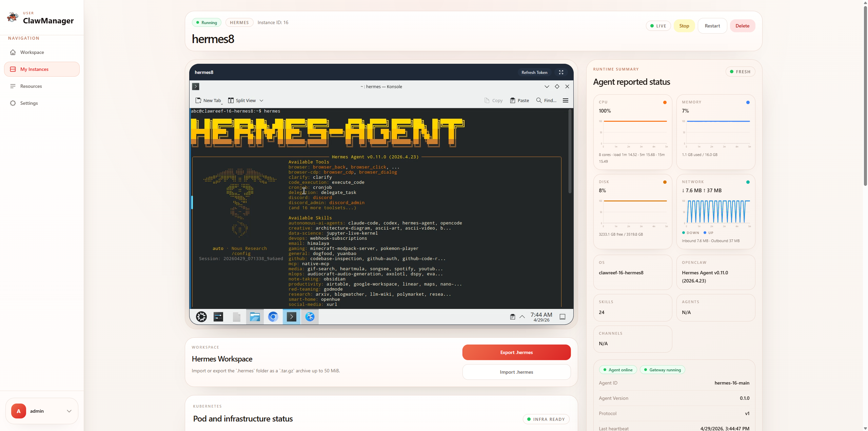This screenshot has width=868, height=431.
Task: Open the application launcher on the taskbar
Action: [201, 317]
